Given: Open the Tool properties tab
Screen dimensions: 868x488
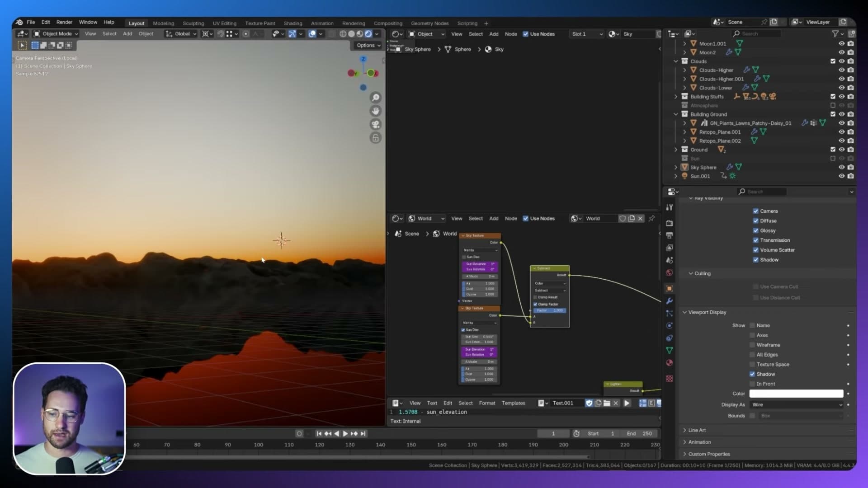Looking at the screenshot, I should click(670, 207).
